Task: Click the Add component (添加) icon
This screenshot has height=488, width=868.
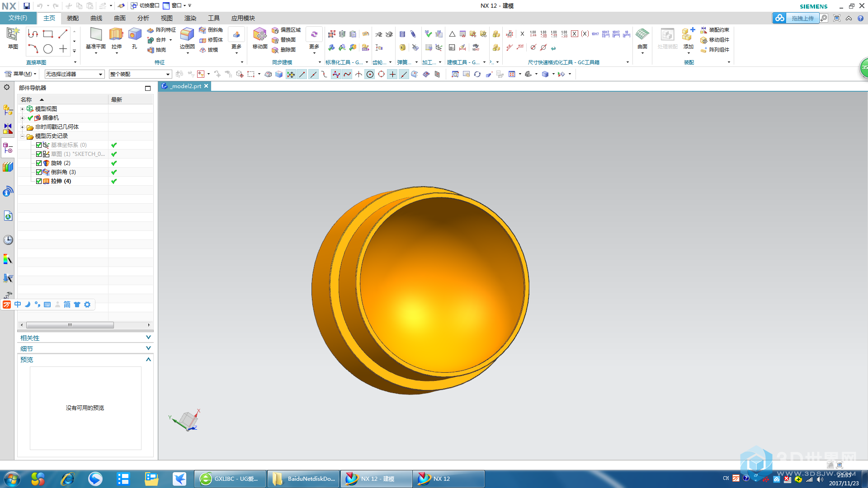Action: pyautogui.click(x=688, y=34)
